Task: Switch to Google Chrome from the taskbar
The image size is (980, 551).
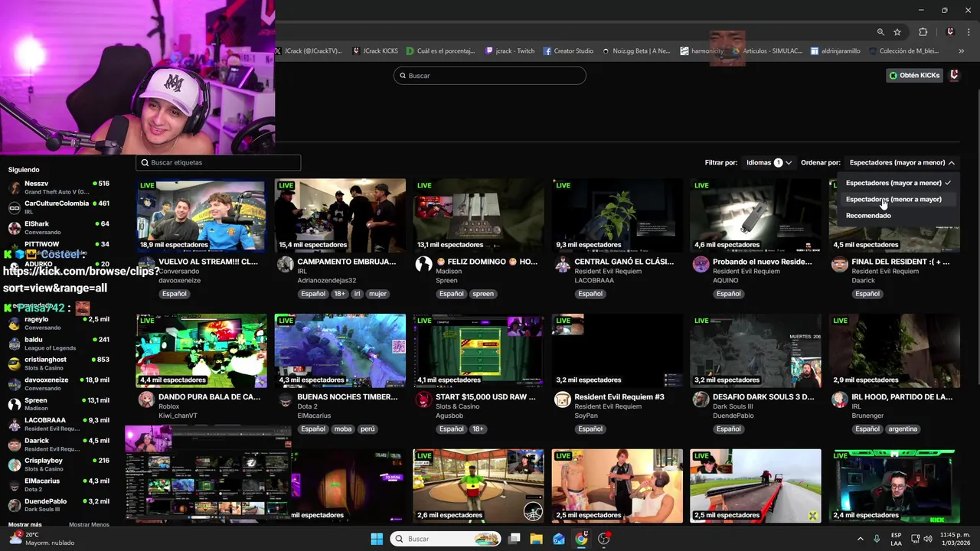Action: (x=581, y=539)
